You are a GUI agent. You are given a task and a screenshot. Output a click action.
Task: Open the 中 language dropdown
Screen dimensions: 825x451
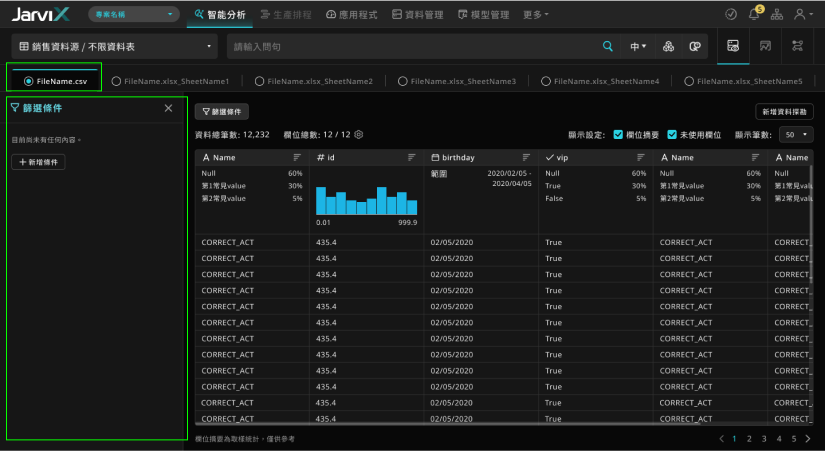point(638,46)
